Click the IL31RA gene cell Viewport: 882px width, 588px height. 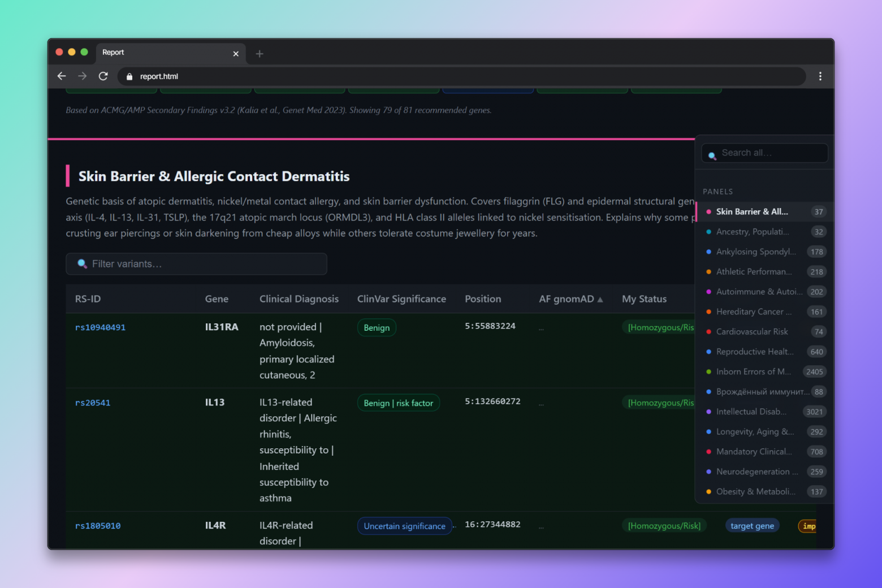(x=222, y=327)
